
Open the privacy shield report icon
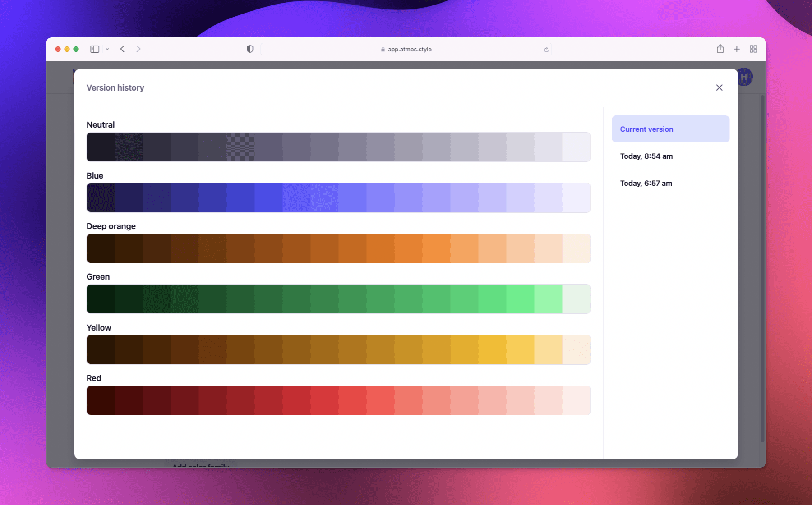tap(250, 49)
